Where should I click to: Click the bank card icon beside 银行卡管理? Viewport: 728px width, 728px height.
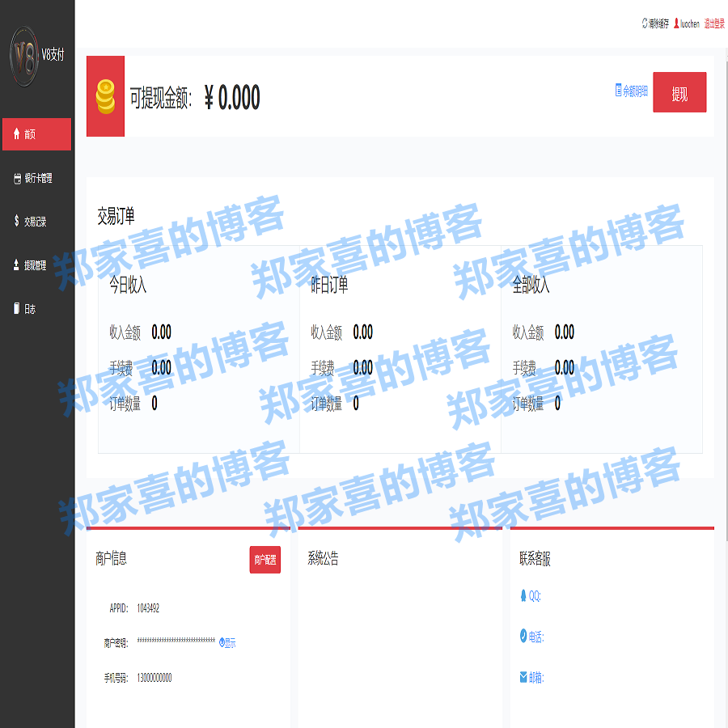click(16, 178)
